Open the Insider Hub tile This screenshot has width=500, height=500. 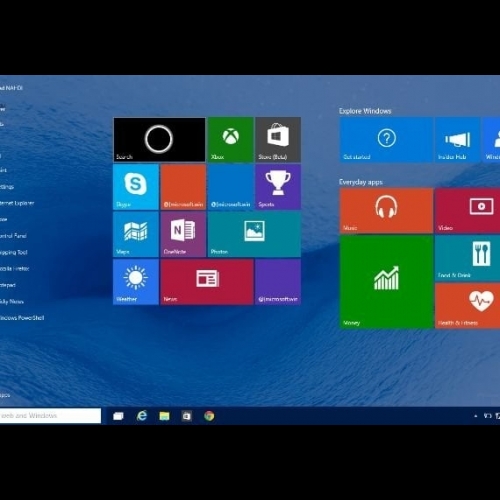pos(458,140)
